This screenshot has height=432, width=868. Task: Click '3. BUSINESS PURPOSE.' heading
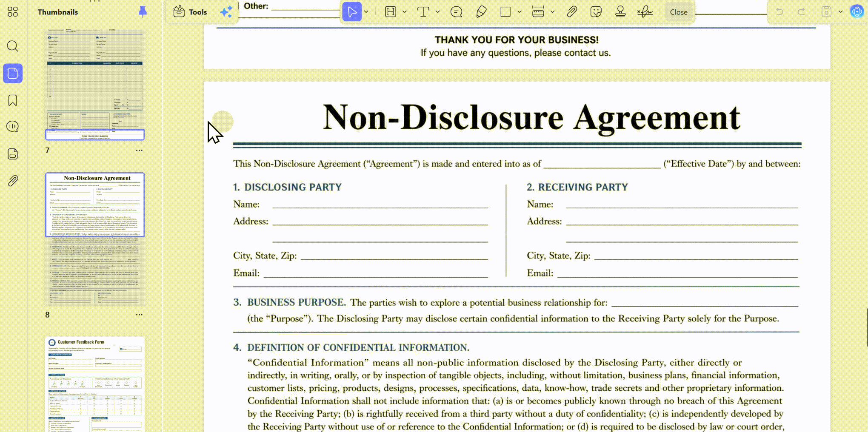[x=289, y=302]
